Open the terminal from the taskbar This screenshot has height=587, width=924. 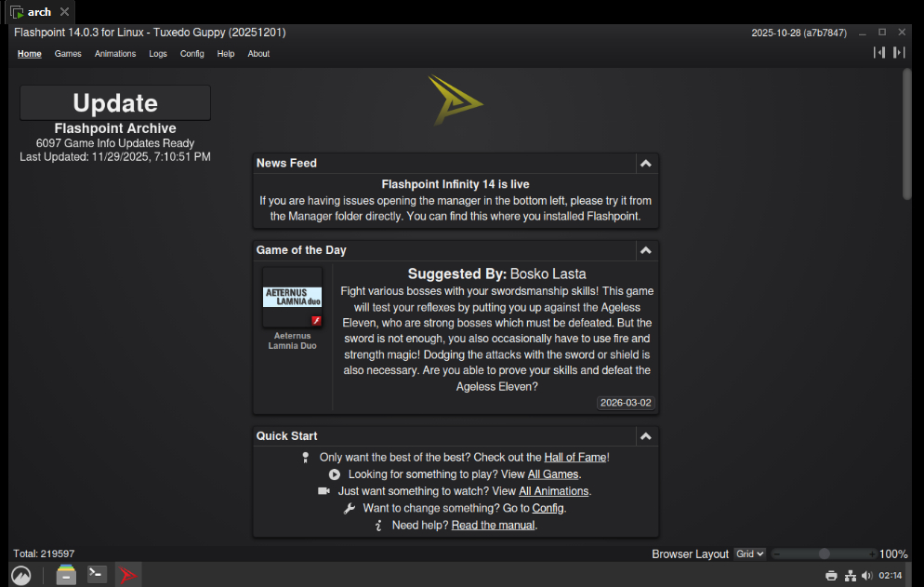[97, 575]
